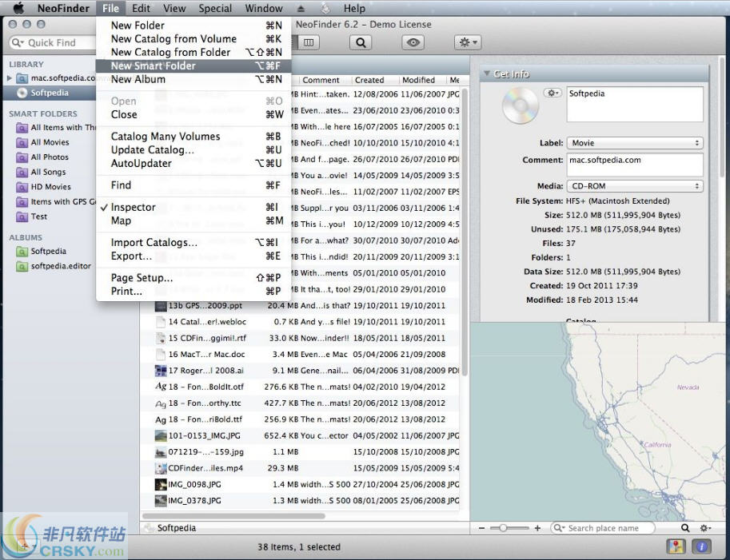This screenshot has width=730, height=560.
Task: Choose Page Setup menu item
Action: click(x=193, y=278)
